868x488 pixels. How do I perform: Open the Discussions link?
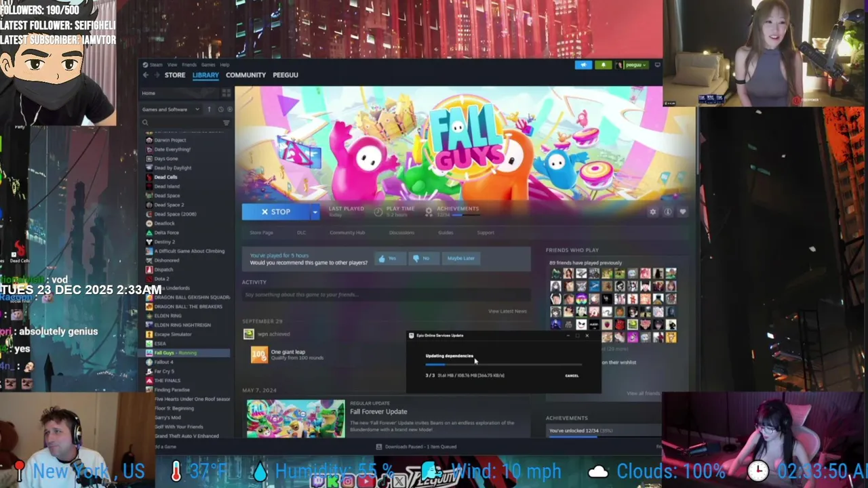coord(401,232)
